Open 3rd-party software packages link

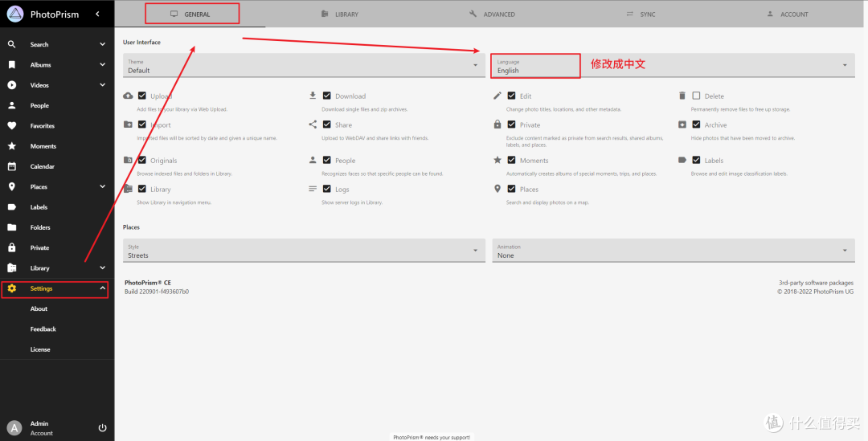click(816, 283)
